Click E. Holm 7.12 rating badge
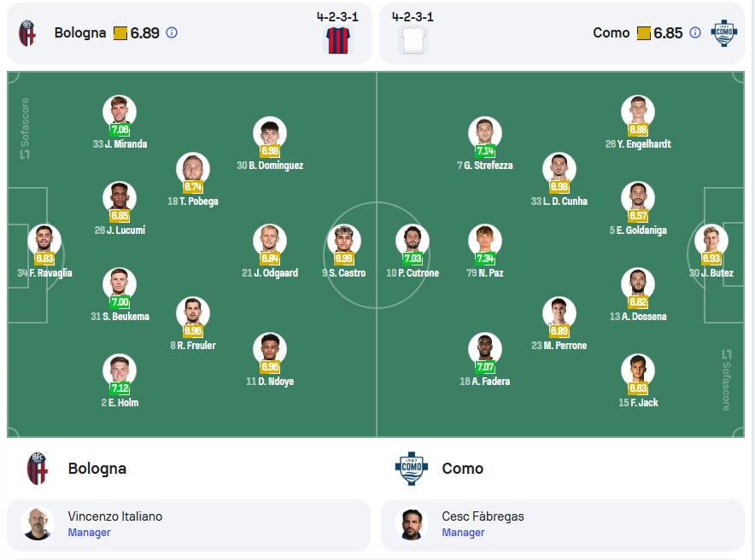 120,388
